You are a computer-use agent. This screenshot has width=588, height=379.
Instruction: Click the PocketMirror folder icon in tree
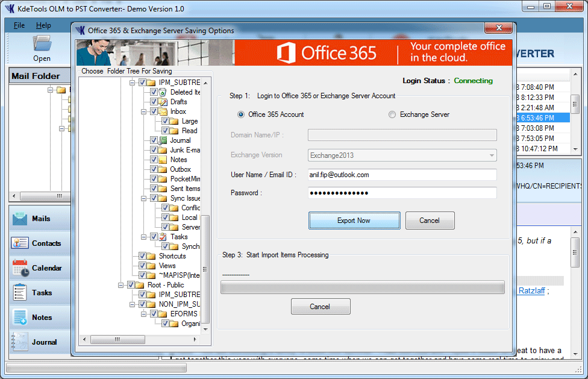coord(163,179)
